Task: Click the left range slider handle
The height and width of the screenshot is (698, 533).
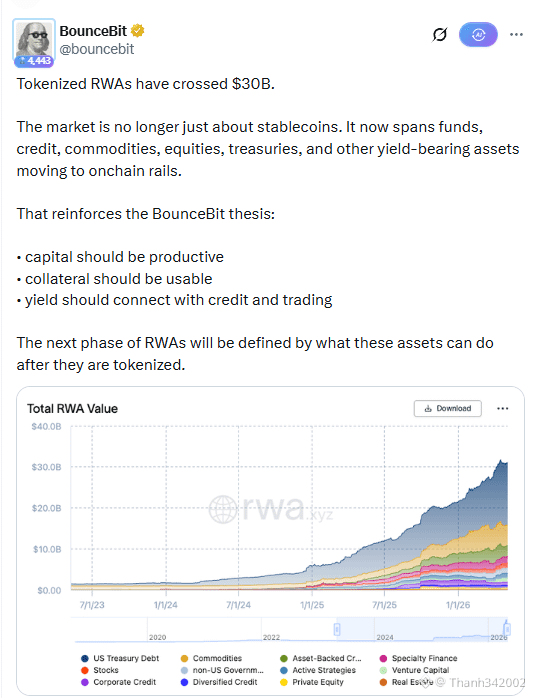Action: coord(337,629)
